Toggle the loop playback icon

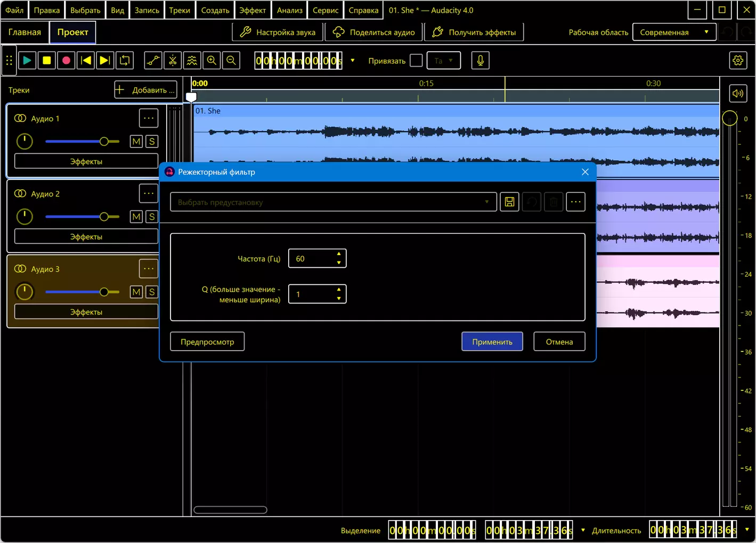[125, 61]
